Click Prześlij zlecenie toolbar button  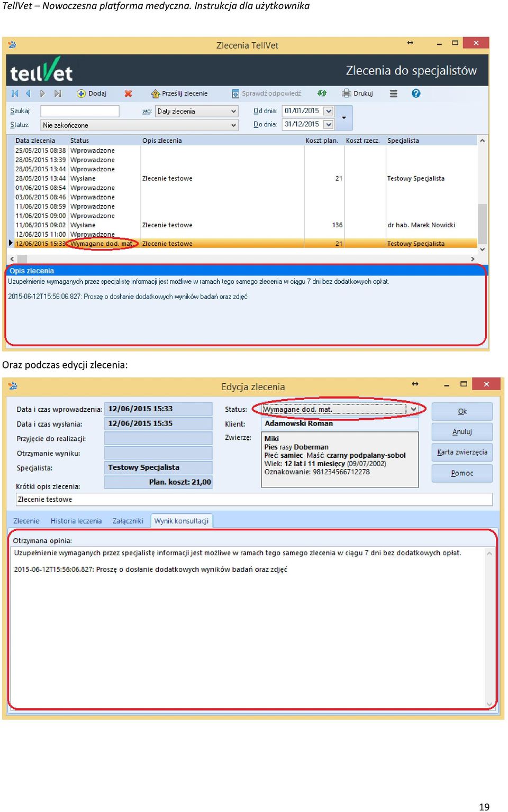(x=179, y=94)
